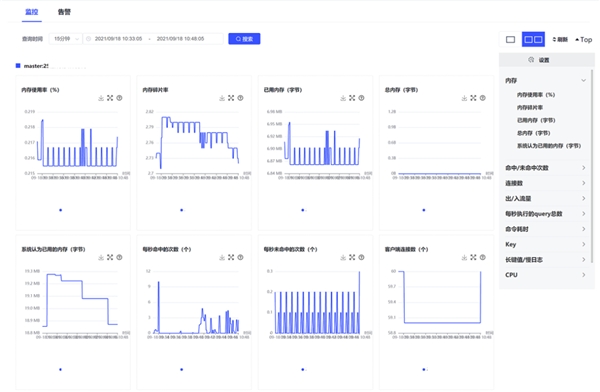The height and width of the screenshot is (392, 600).
Task: Toggle the legend dot under 总内存 (字节) chart
Action: pos(424,210)
